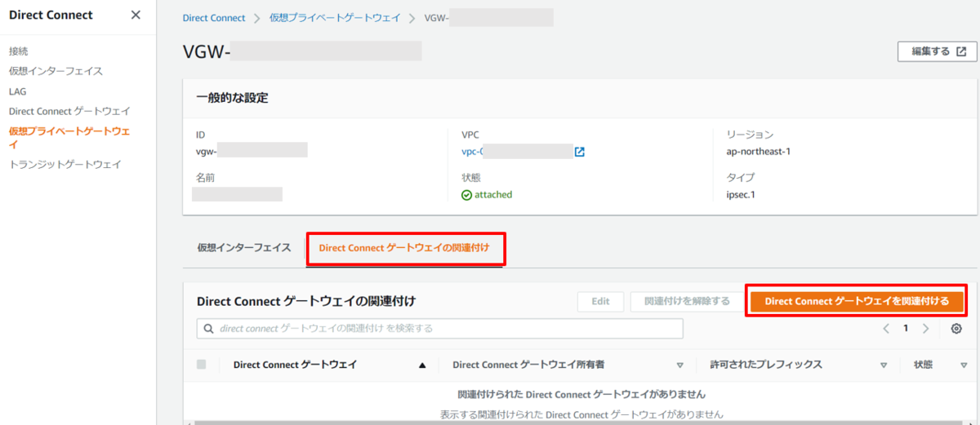
Task: Open 仮想インターフェイス in the sidebar
Action: [x=56, y=71]
